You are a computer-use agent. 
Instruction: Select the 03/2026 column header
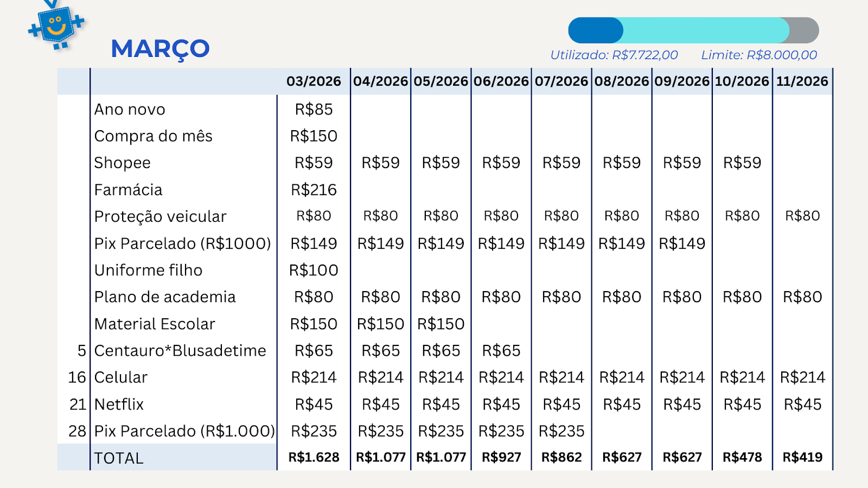pos(314,81)
